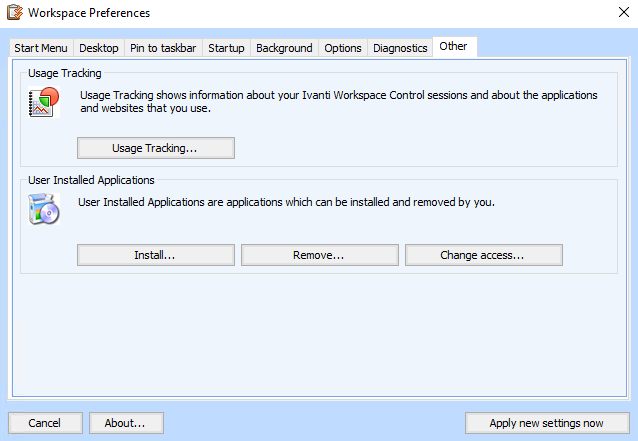Click the Workspace Preferences title bar icon
The height and width of the screenshot is (441, 638).
point(15,13)
